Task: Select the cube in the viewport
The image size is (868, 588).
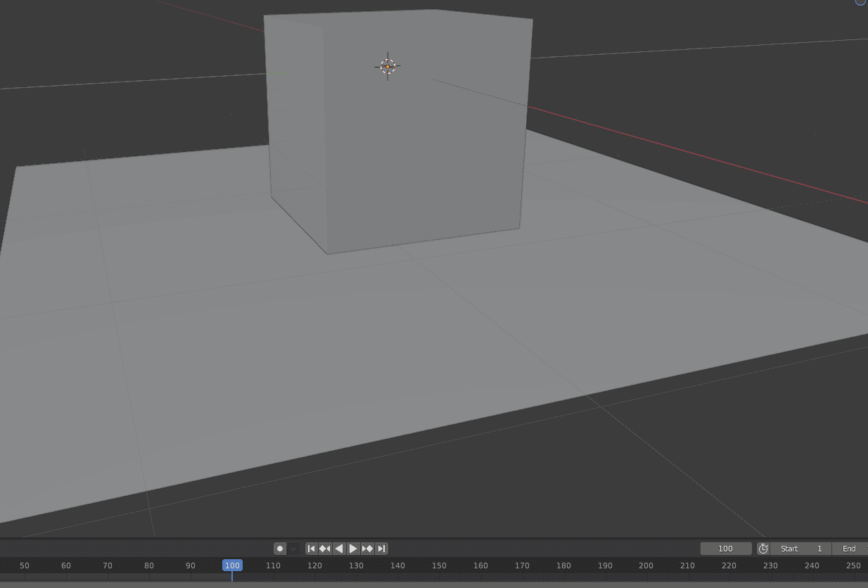Action: point(394,127)
